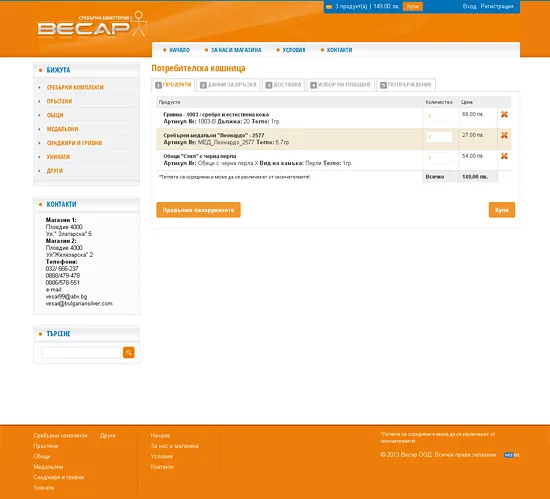Click quantity field for Обеци Стил

(439, 158)
